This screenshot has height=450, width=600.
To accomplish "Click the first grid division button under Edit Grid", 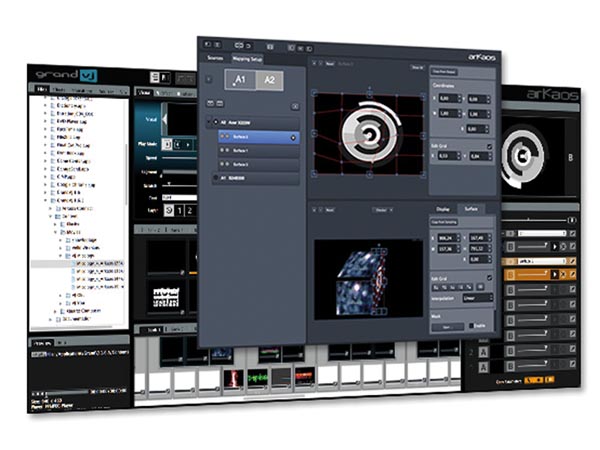I will (435, 287).
